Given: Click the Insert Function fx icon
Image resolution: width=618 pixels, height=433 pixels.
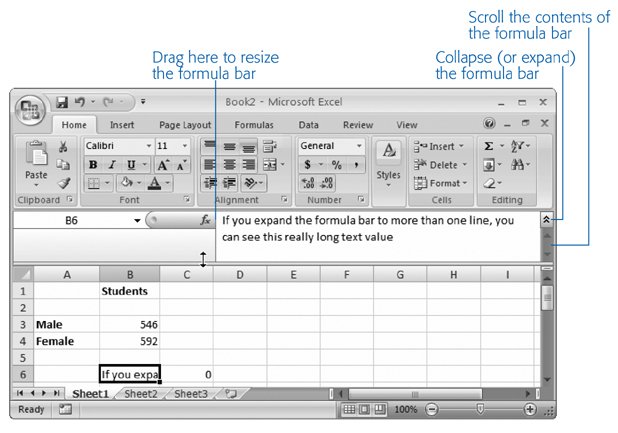Looking at the screenshot, I should (x=205, y=220).
